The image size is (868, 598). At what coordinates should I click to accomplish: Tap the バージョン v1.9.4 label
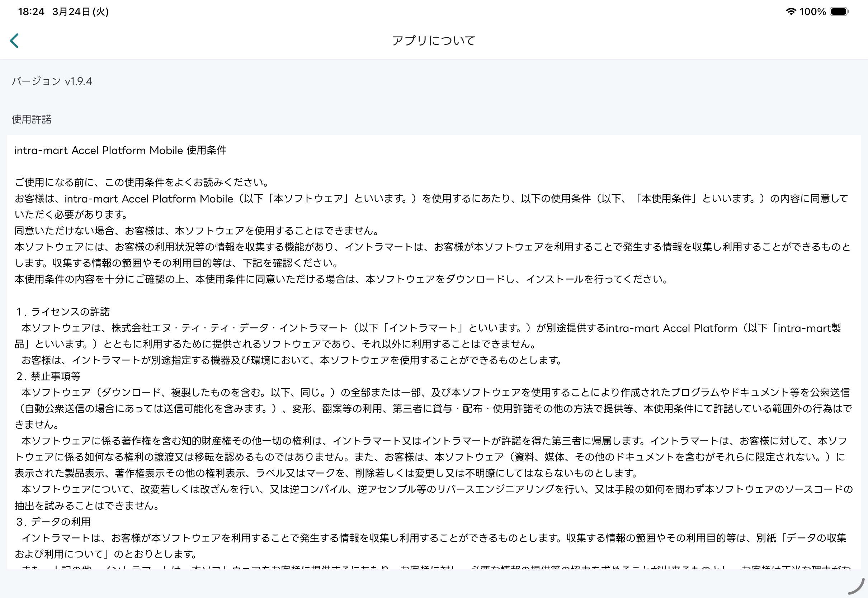[52, 81]
